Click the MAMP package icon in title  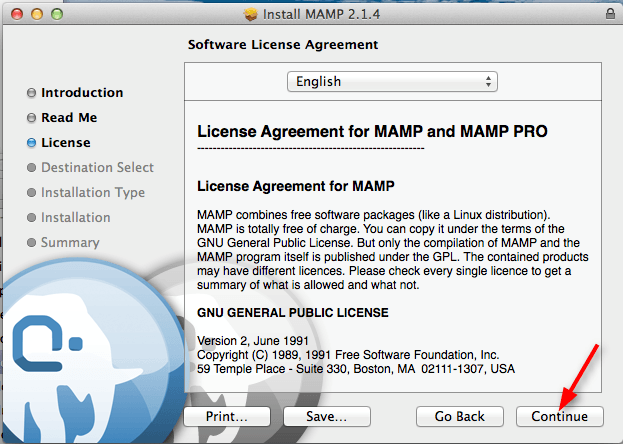tap(251, 14)
